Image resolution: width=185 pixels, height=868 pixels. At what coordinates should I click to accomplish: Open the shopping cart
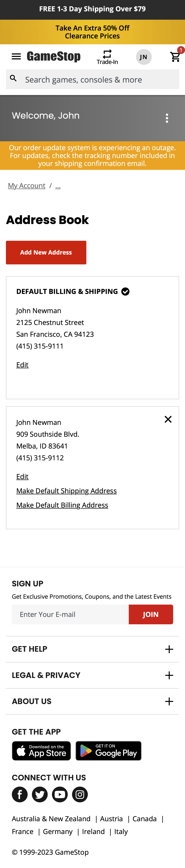pos(175,57)
